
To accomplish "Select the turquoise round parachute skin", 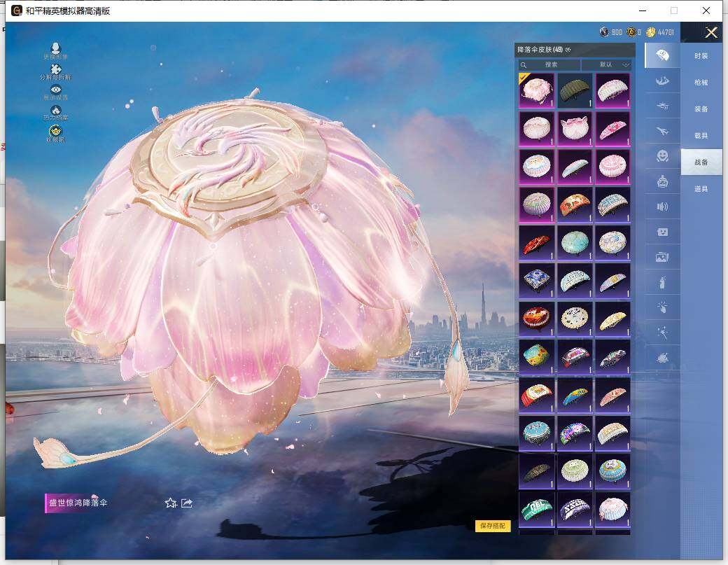I will [x=574, y=243].
